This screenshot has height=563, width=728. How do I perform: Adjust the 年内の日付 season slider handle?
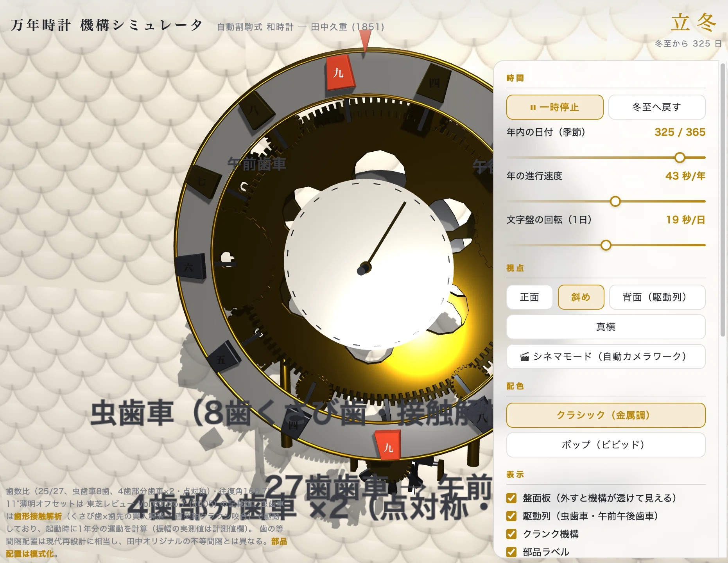(x=680, y=158)
